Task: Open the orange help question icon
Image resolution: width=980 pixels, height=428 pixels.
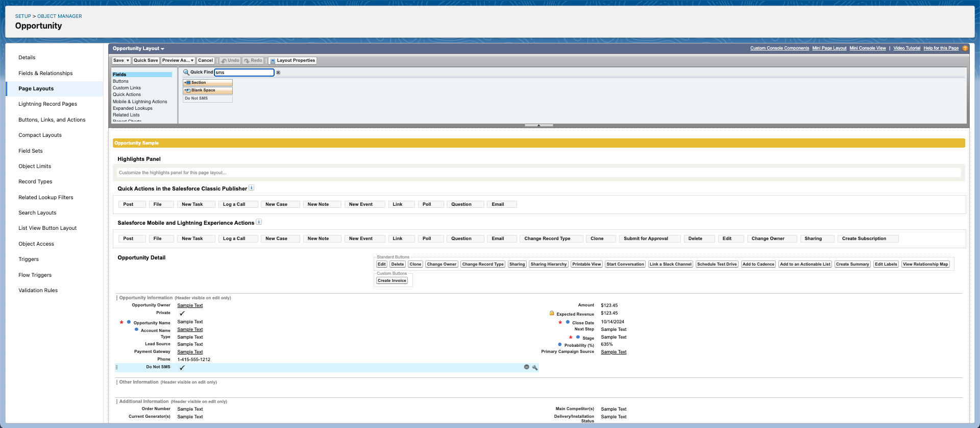Action: (965, 48)
